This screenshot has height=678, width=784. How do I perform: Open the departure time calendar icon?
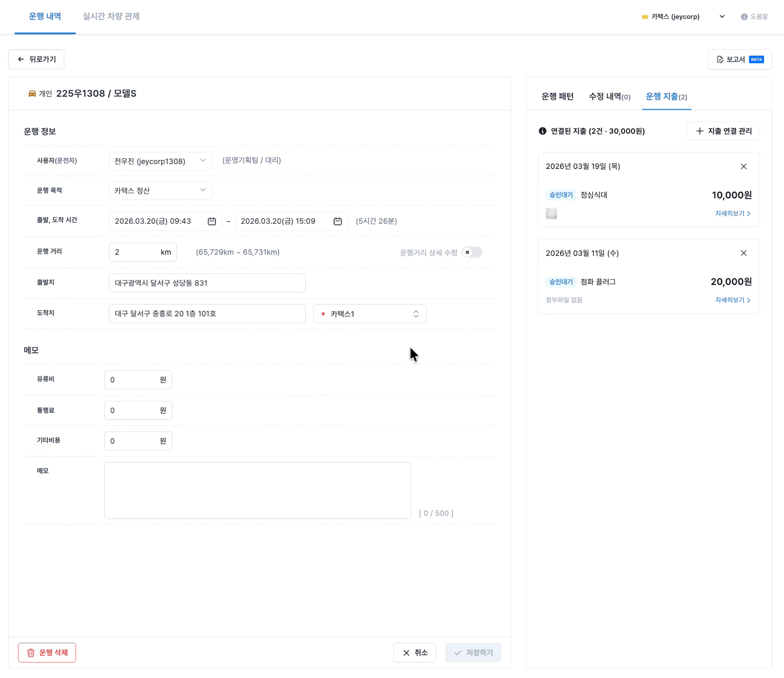click(212, 221)
